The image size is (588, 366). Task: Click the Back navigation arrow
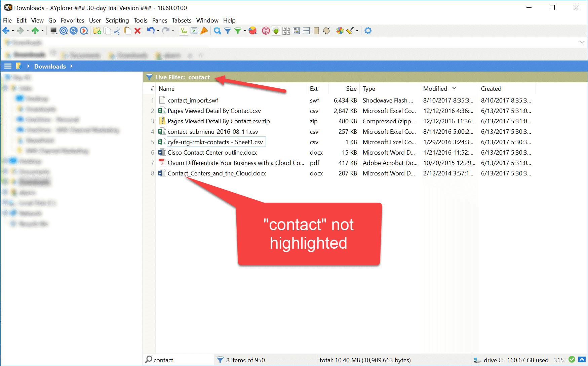[6, 31]
